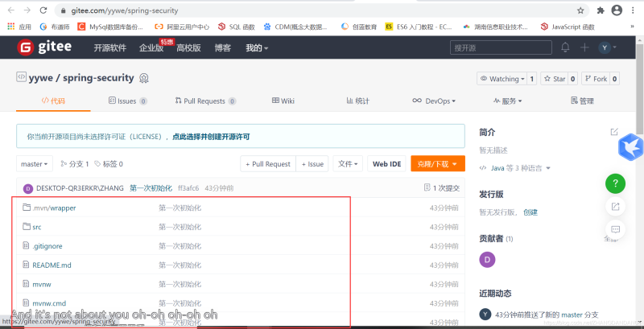Click the edit icon beside 简介

pos(614,132)
